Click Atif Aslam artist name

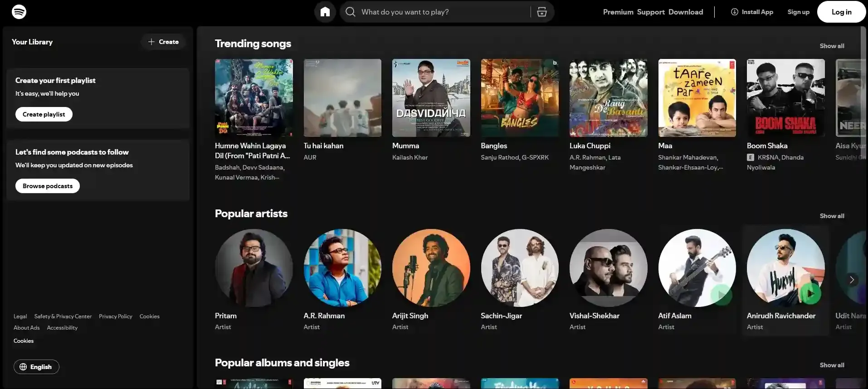(674, 316)
